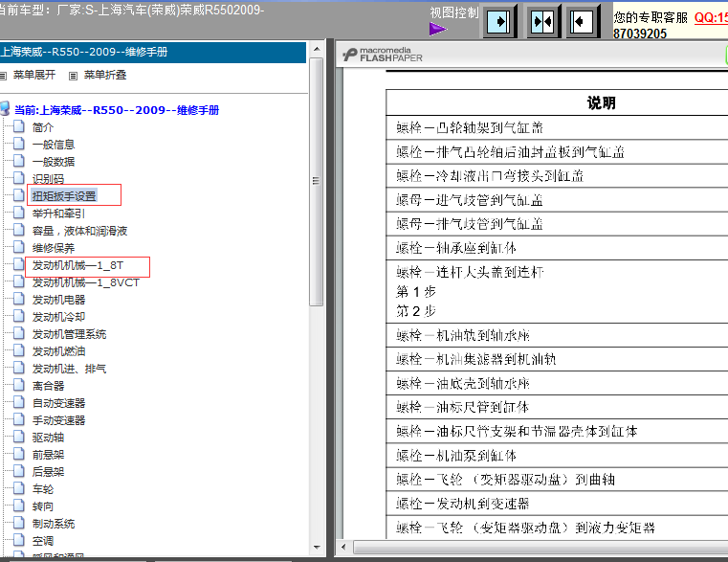Click the purple arrow under 视图控制
This screenshot has width=728, height=562.
(x=437, y=30)
